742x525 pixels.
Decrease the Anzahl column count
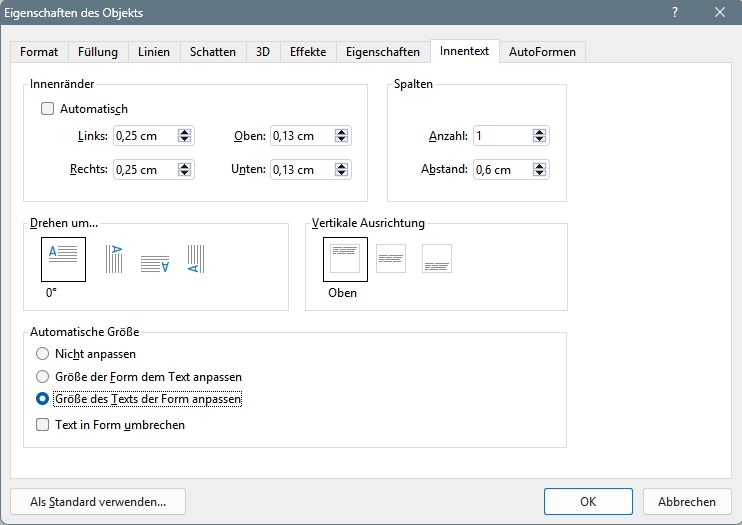click(x=539, y=140)
